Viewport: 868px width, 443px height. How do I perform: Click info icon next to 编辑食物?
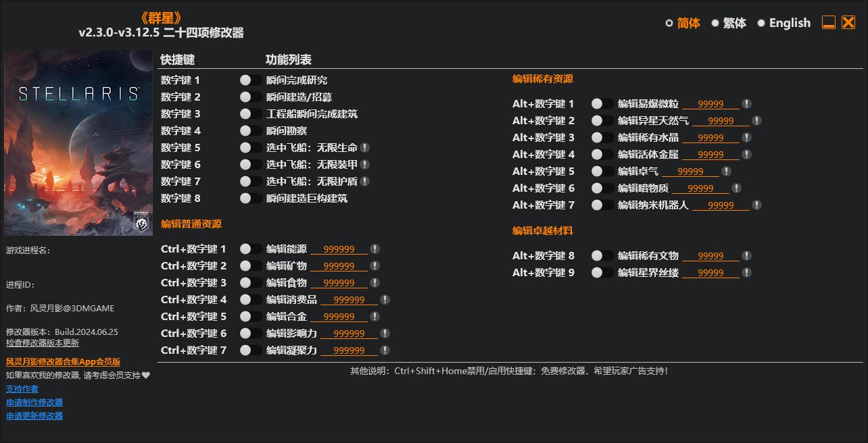pyautogui.click(x=375, y=282)
